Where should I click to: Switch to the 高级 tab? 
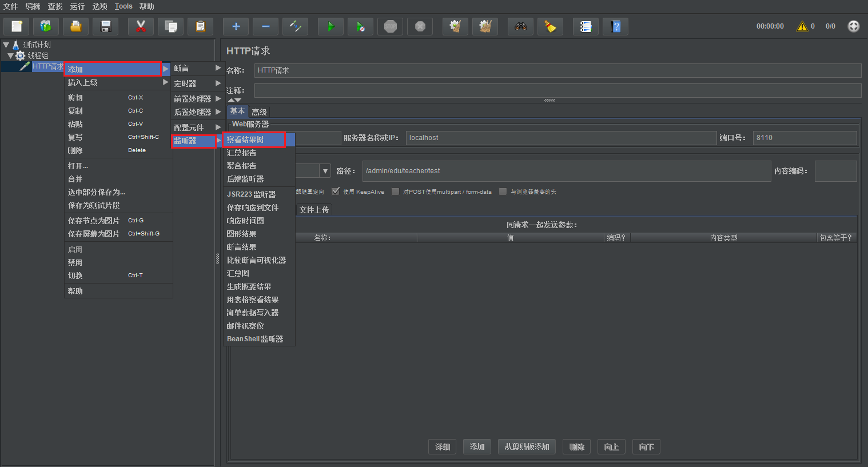point(259,112)
